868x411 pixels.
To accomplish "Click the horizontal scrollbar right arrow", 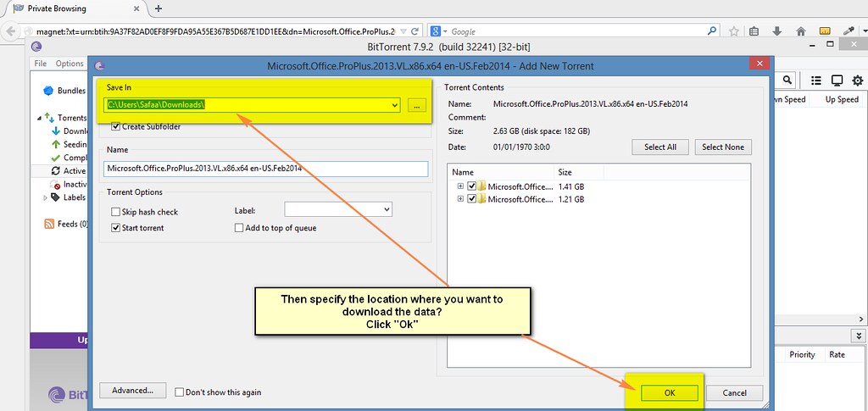I will (861, 319).
